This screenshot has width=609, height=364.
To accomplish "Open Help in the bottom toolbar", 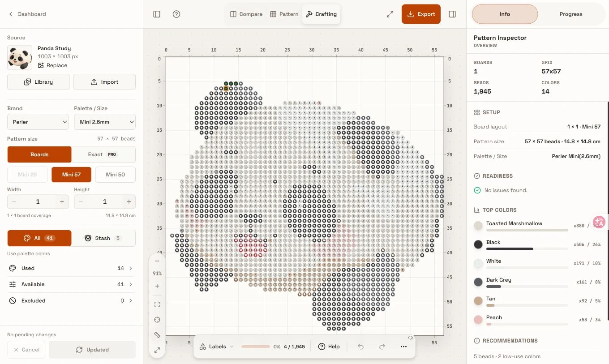I will coord(329,347).
